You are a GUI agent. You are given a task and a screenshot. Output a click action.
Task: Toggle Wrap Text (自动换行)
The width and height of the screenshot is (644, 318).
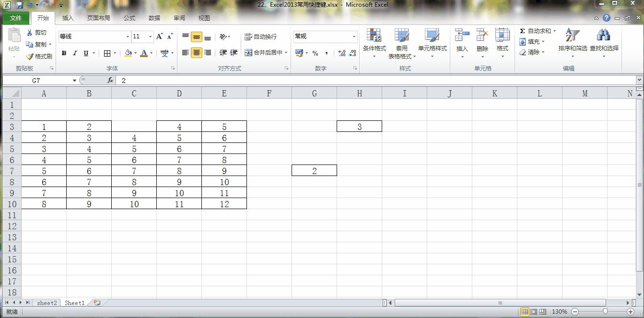tap(261, 37)
